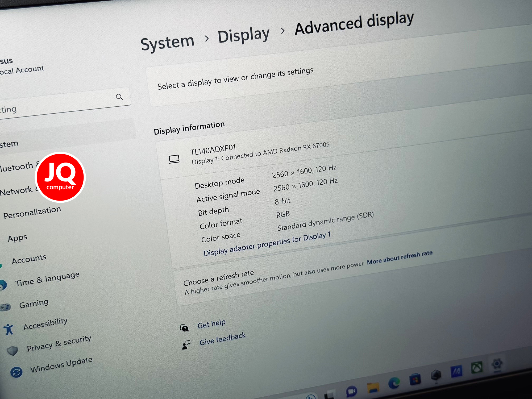Click the Color space label
The height and width of the screenshot is (399, 532).
click(x=221, y=237)
